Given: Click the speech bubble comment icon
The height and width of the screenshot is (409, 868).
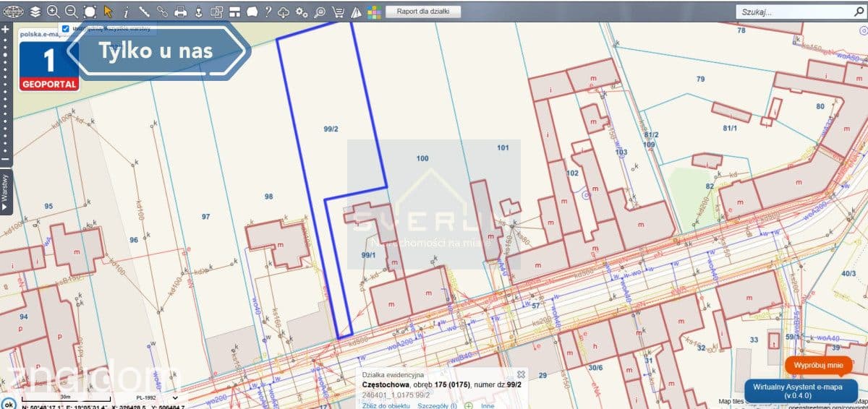Looking at the screenshot, I should [252, 12].
